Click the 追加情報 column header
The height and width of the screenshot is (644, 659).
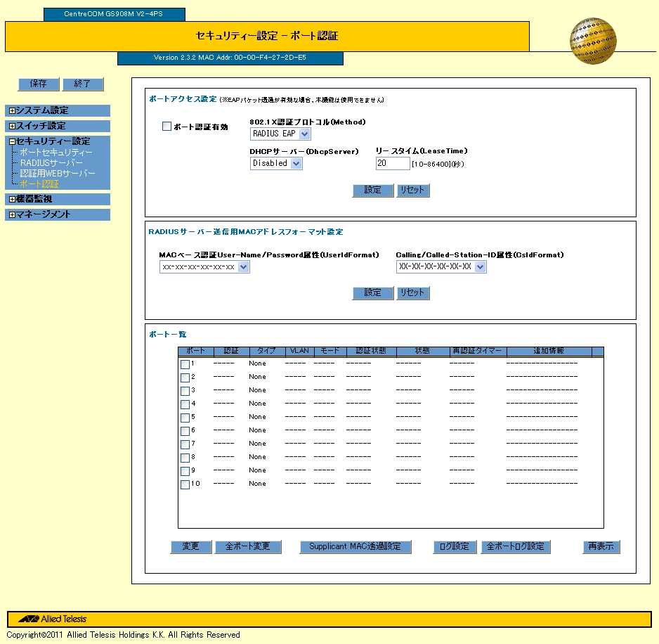click(549, 351)
